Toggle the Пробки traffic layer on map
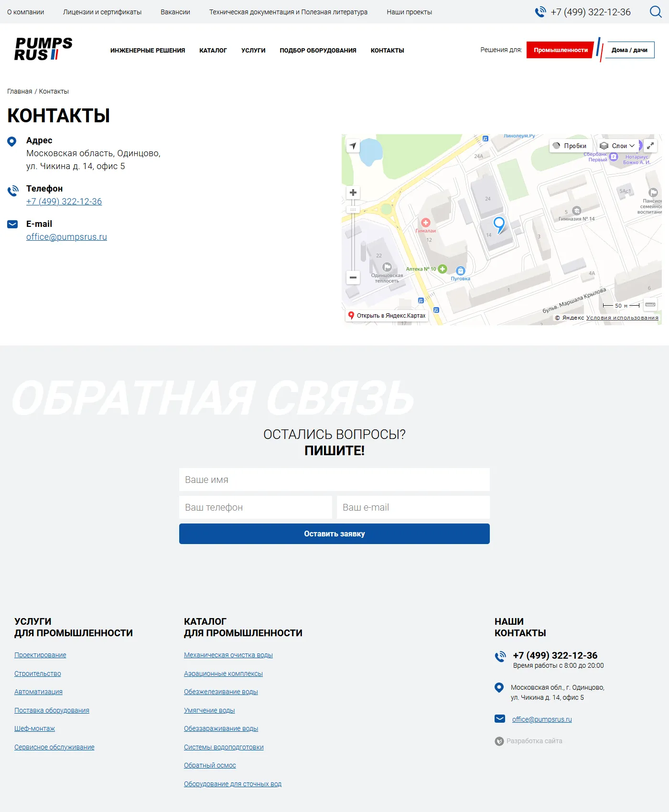The width and height of the screenshot is (669, 812). pyautogui.click(x=570, y=146)
